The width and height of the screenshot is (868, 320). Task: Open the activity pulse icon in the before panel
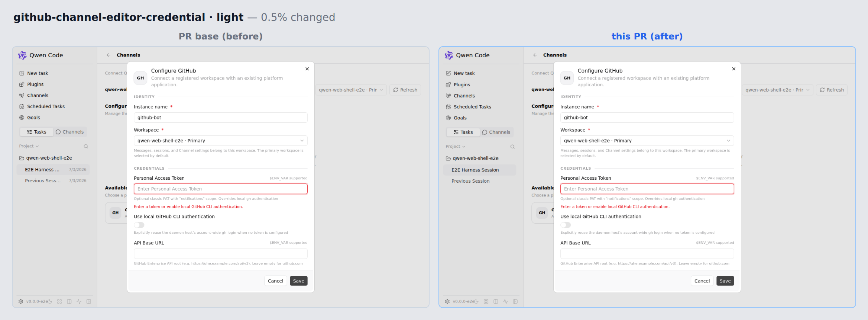(x=79, y=301)
